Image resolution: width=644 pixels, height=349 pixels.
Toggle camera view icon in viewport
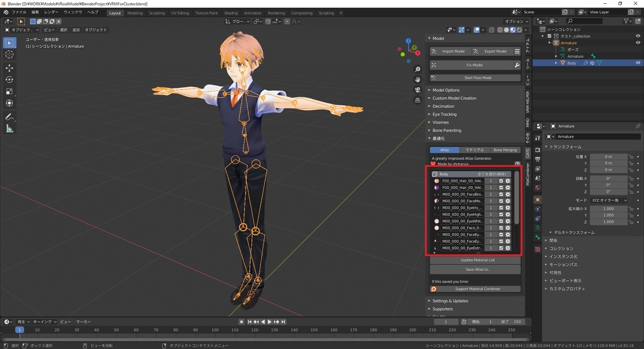(x=418, y=90)
